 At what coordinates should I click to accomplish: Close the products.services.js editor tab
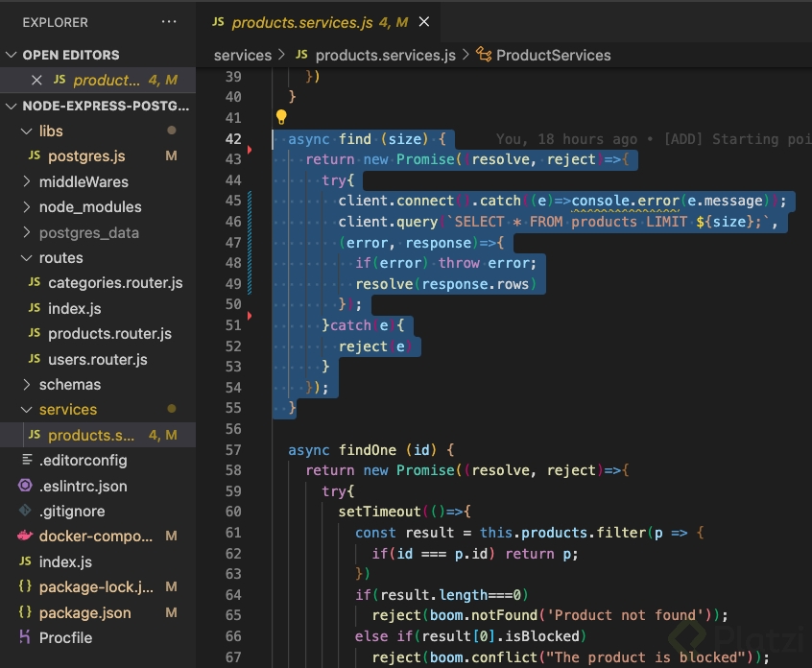click(424, 21)
